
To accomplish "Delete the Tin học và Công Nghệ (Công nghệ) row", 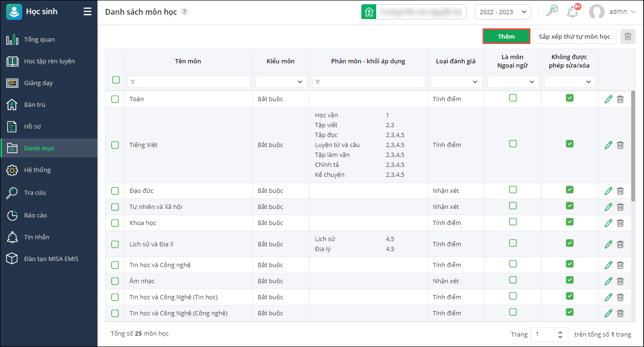I will tap(620, 313).
